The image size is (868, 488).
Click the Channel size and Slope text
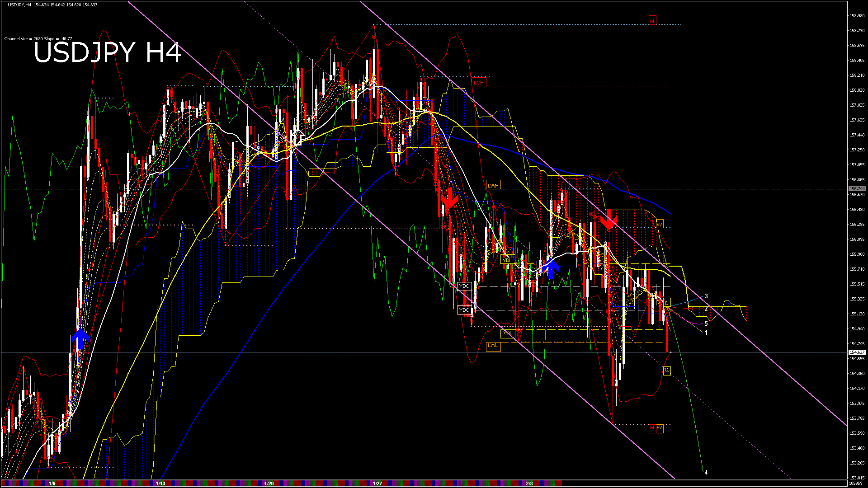(x=38, y=39)
